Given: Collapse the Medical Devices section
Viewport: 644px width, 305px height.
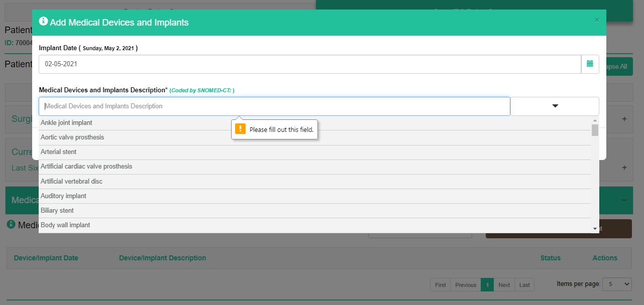Looking at the screenshot, I should (x=624, y=200).
